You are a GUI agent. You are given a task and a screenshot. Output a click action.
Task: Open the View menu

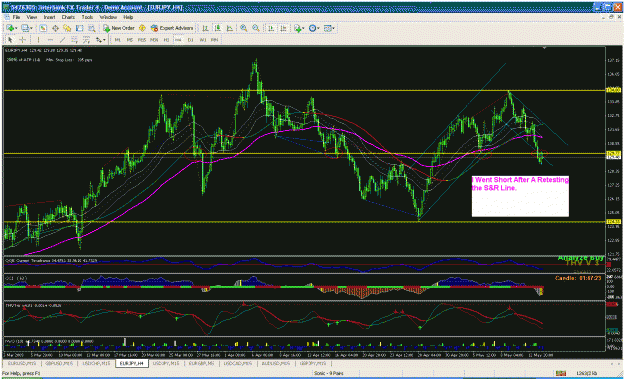point(31,17)
